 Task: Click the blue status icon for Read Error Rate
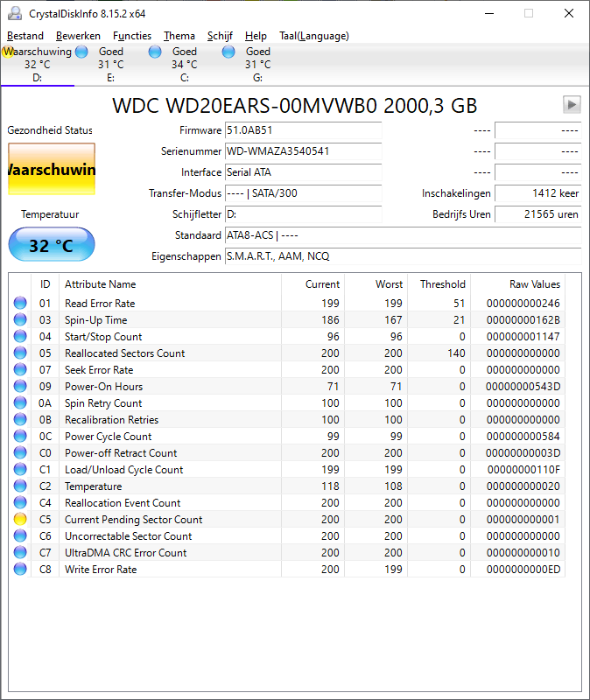pos(20,303)
